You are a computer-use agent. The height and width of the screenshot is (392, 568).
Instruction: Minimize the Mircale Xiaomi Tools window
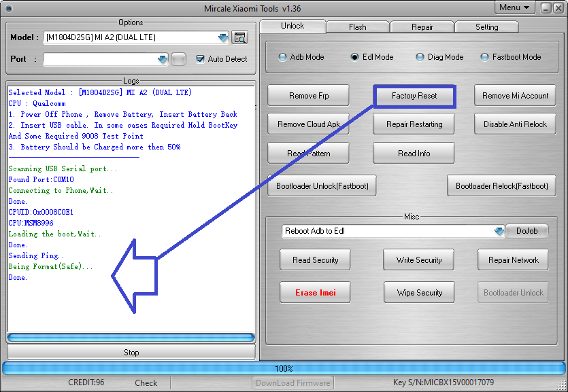pyautogui.click(x=546, y=8)
